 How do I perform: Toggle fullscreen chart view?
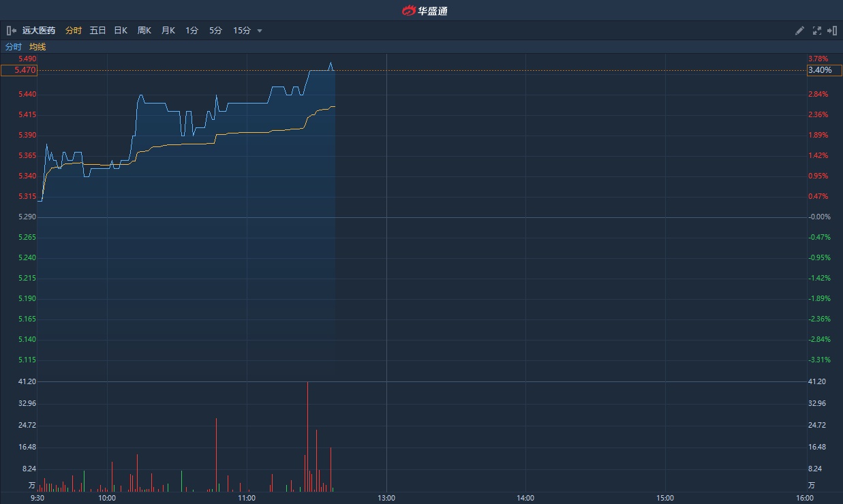point(816,31)
